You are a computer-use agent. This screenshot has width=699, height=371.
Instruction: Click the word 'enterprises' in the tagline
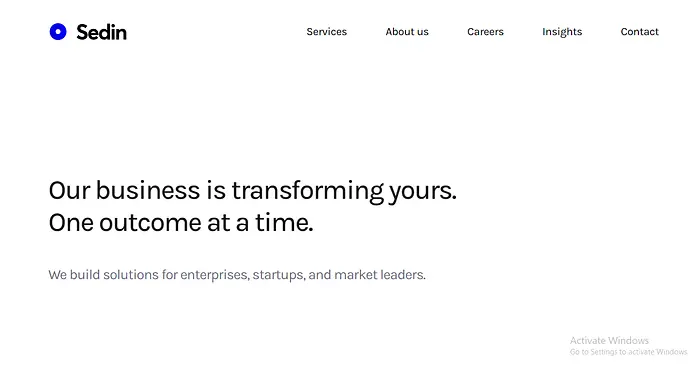215,275
